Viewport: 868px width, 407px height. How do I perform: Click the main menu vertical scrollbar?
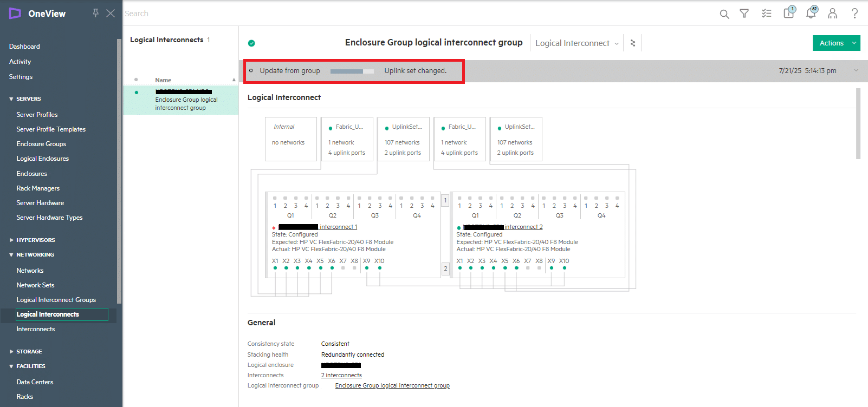pyautogui.click(x=119, y=171)
